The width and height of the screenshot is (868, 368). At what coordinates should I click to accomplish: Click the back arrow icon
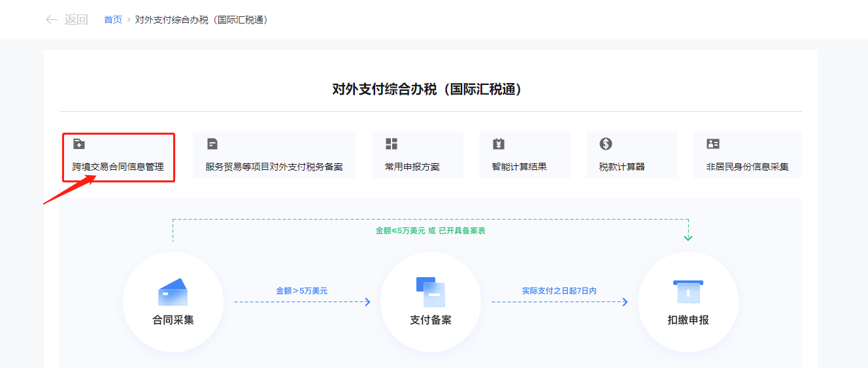[51, 20]
